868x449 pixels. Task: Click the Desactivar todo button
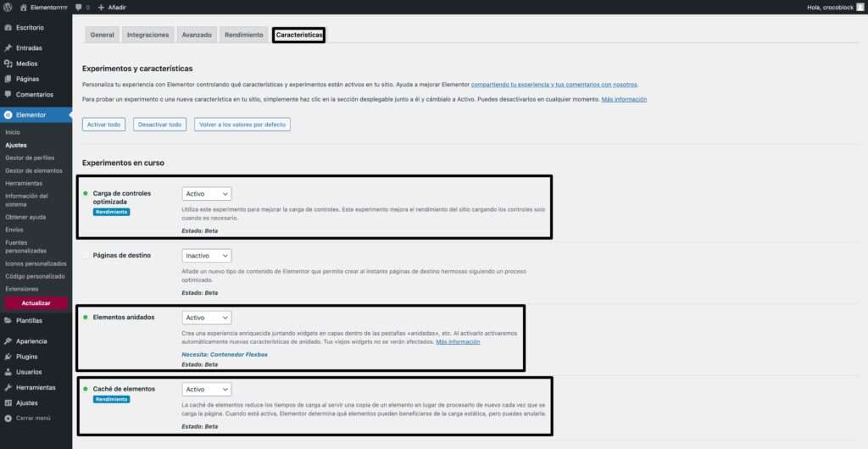pos(159,125)
